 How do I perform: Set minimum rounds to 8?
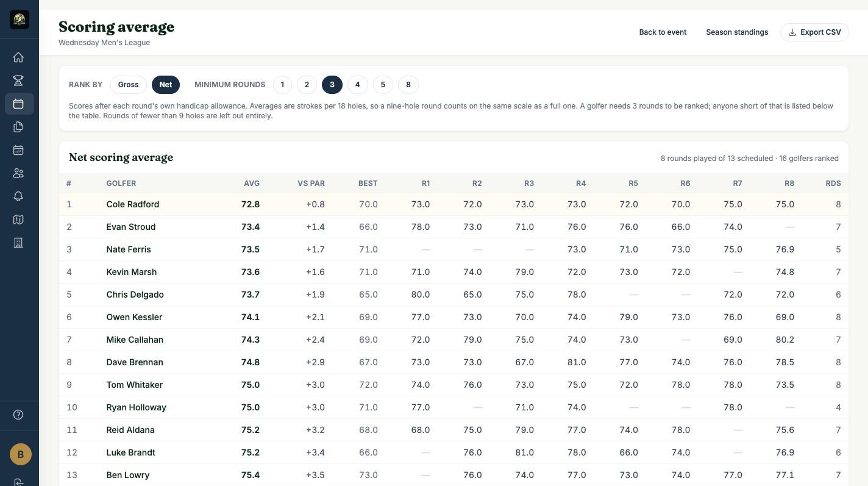[x=408, y=85]
